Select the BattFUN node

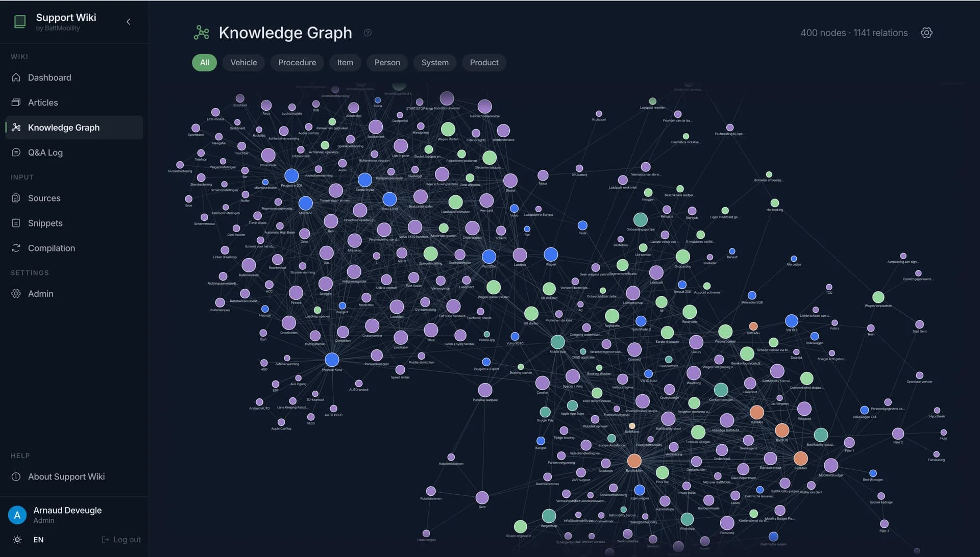pyautogui.click(x=782, y=430)
